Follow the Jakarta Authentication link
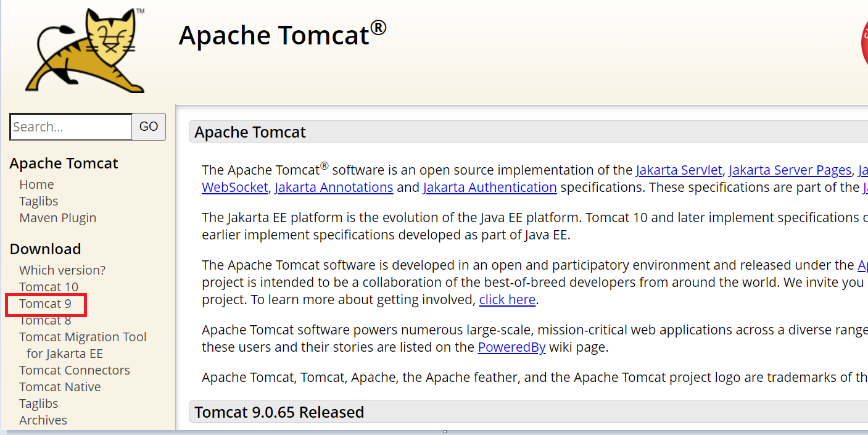The image size is (868, 435). coord(490,187)
